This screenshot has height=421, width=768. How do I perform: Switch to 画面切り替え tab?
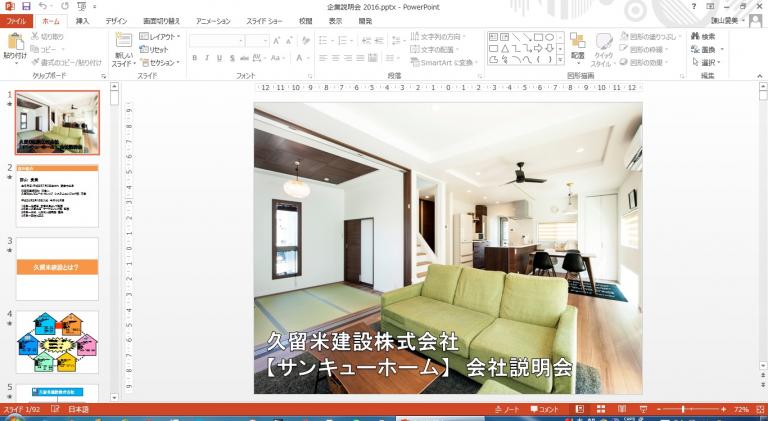click(x=161, y=21)
